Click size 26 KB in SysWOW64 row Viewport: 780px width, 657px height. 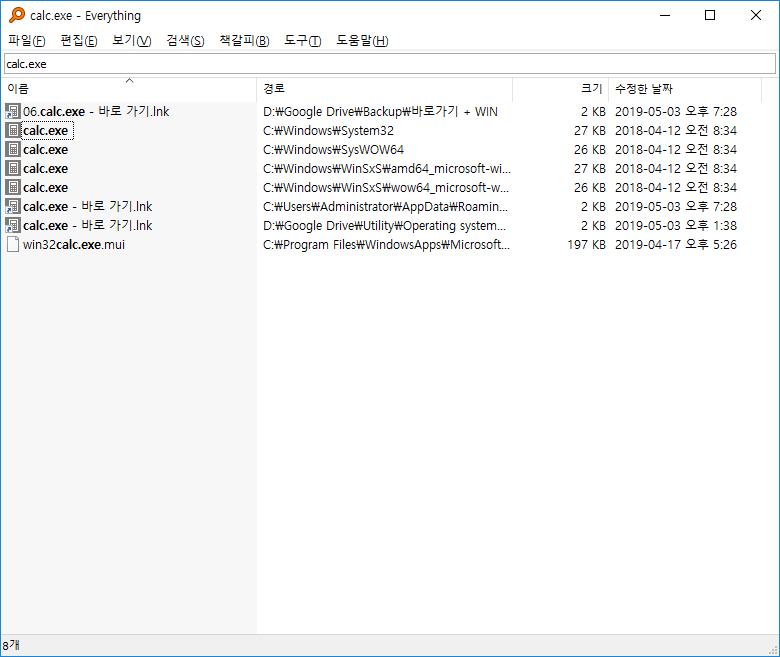click(x=589, y=149)
